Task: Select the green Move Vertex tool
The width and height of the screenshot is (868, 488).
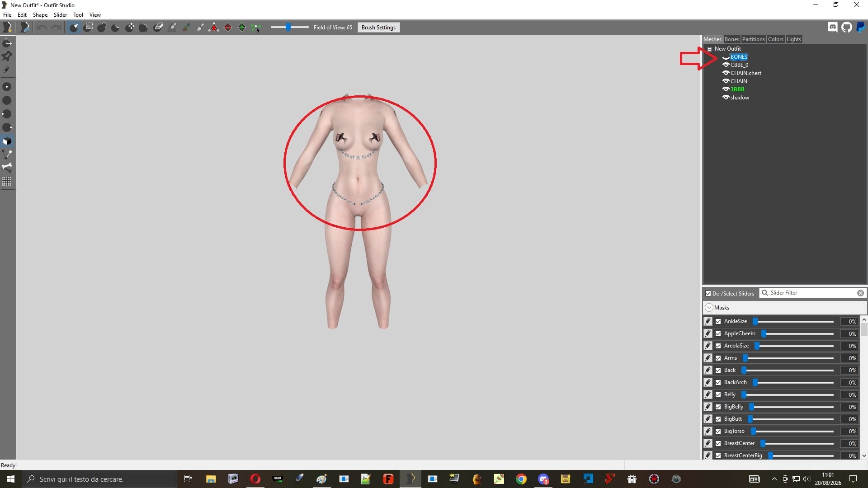Action: tap(256, 28)
